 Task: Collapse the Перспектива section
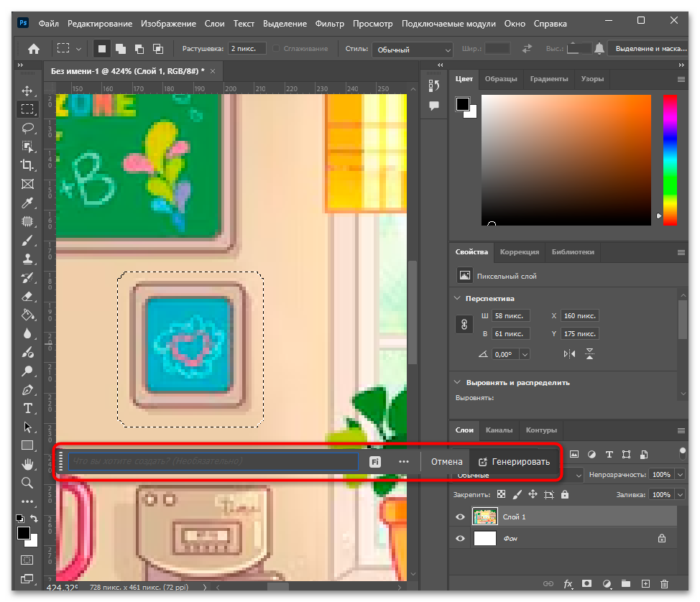[x=457, y=298]
